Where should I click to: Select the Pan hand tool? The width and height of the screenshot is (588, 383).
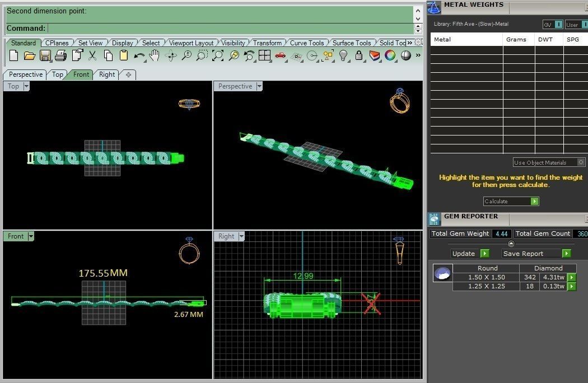[154, 56]
